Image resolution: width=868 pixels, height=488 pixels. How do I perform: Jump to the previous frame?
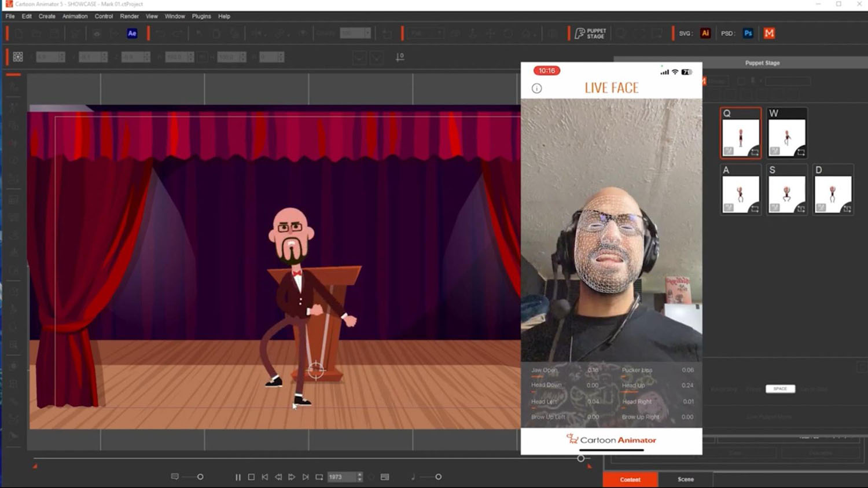(278, 477)
